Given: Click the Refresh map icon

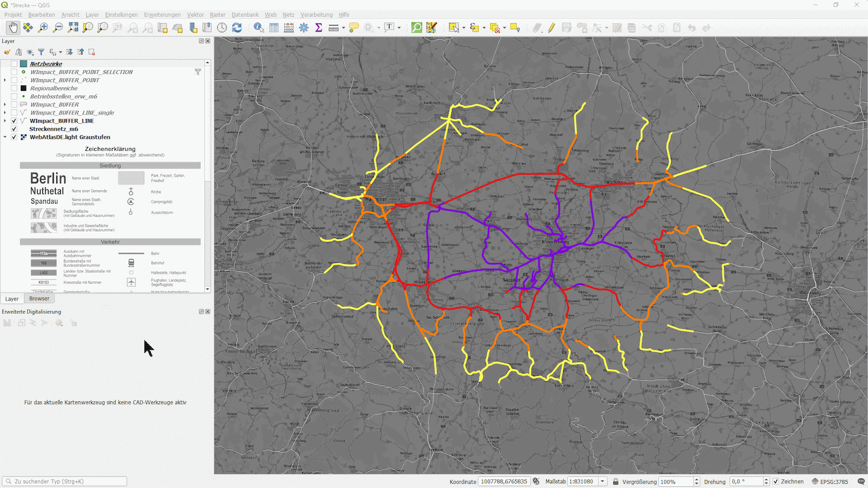Looking at the screenshot, I should point(237,27).
